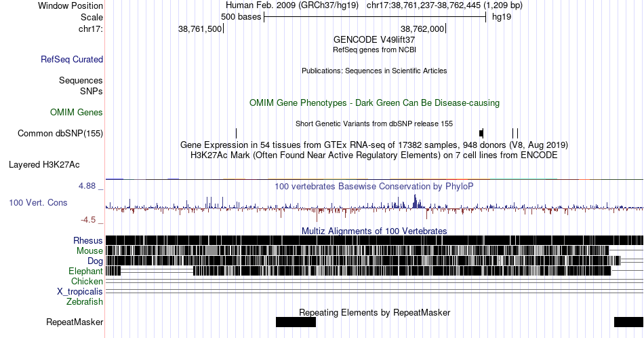
Task: Click the 38,761,500 ruler position
Action: point(199,29)
